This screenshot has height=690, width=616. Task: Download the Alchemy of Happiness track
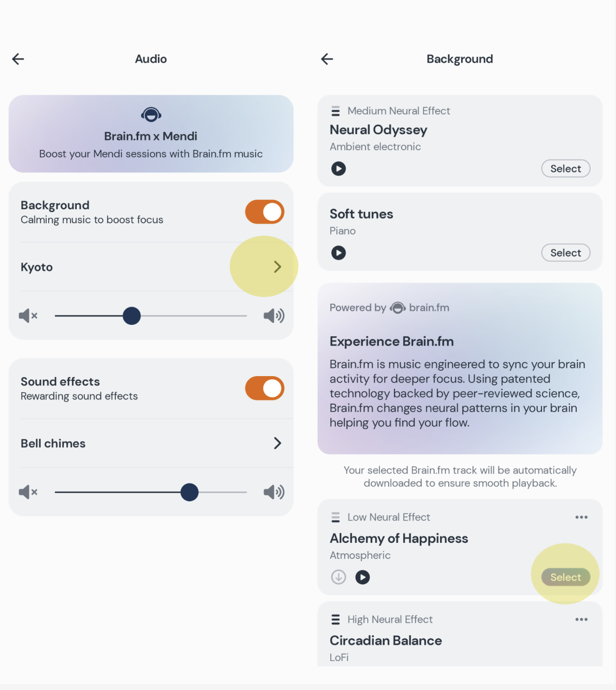[339, 577]
